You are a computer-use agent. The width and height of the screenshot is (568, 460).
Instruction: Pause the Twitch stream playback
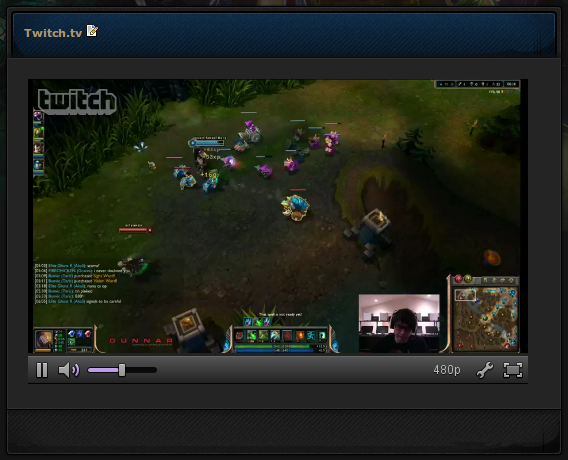[42, 370]
